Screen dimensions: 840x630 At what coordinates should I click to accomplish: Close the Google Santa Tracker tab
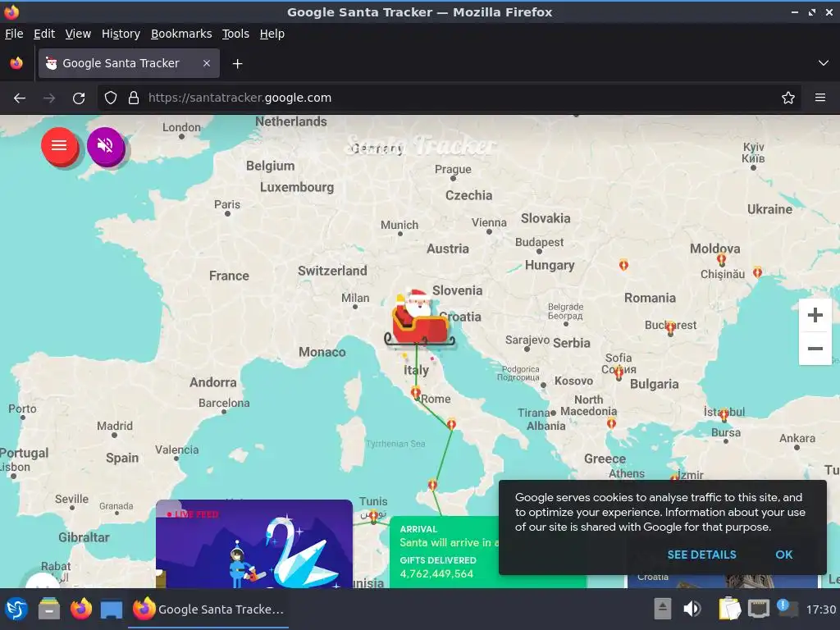pyautogui.click(x=207, y=63)
